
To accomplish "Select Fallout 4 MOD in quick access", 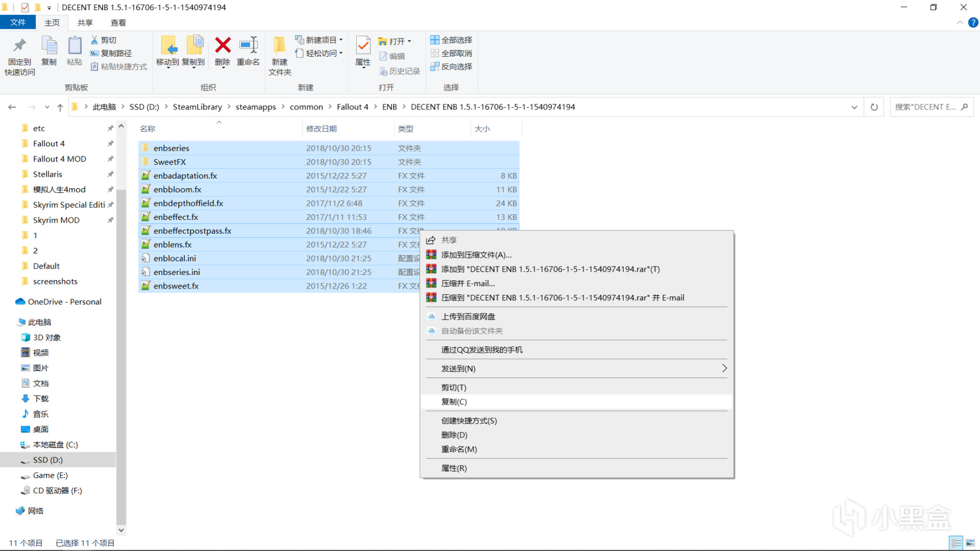I will (x=60, y=159).
